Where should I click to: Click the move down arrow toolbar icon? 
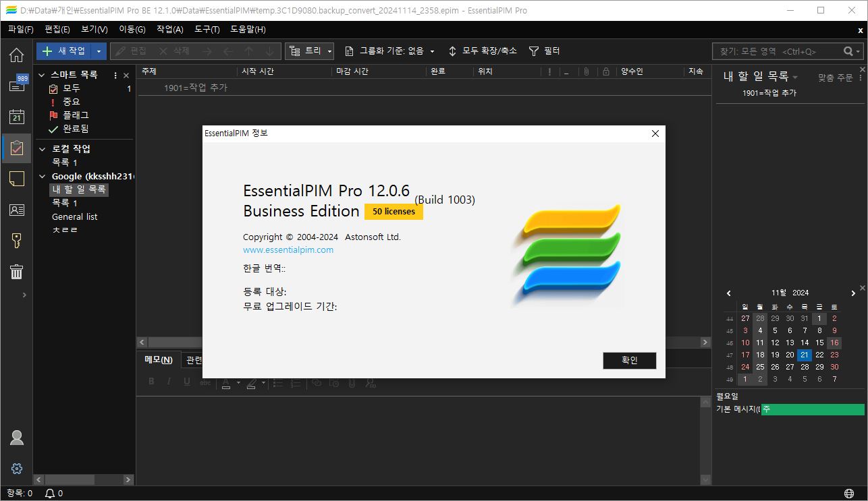(x=269, y=51)
